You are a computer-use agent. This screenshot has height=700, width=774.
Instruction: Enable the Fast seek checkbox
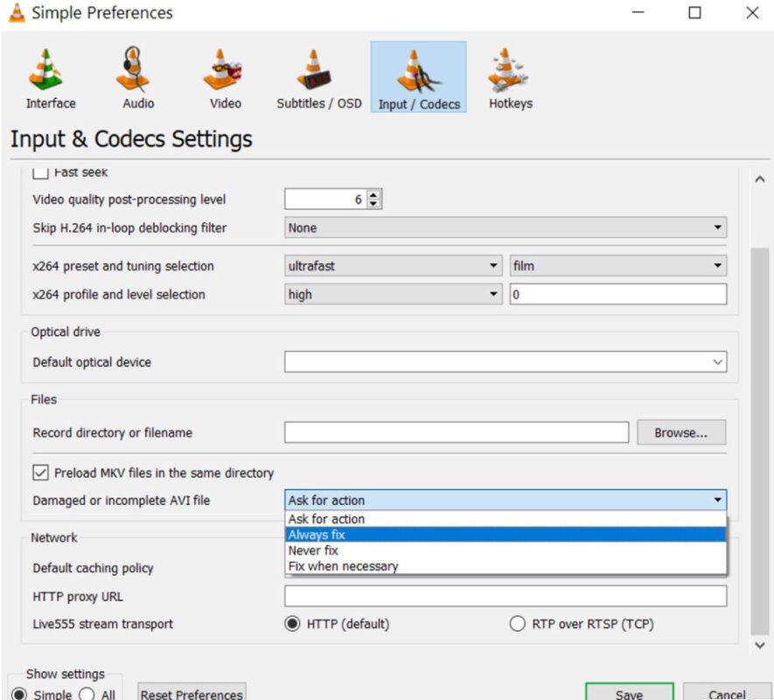click(x=39, y=172)
